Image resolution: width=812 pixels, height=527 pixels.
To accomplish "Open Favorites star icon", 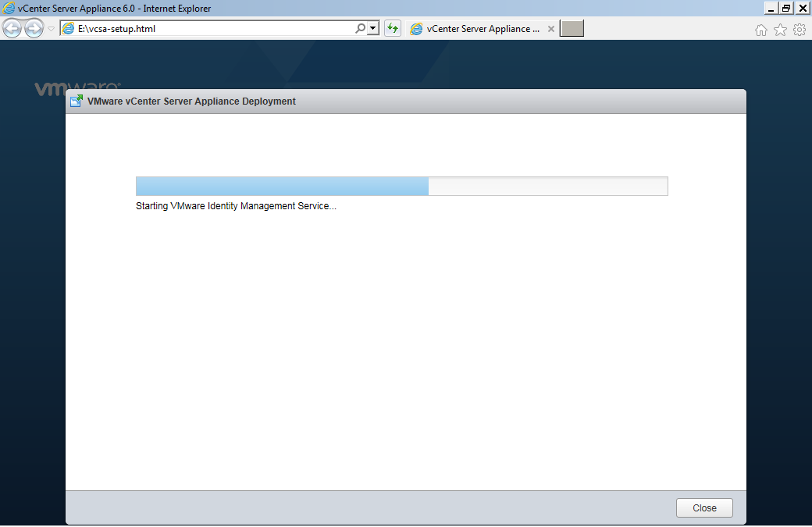I will 780,30.
